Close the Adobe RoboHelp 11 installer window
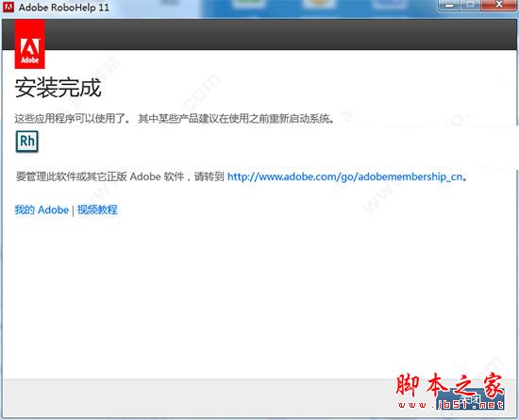This screenshot has height=420, width=519. tap(499, 5)
